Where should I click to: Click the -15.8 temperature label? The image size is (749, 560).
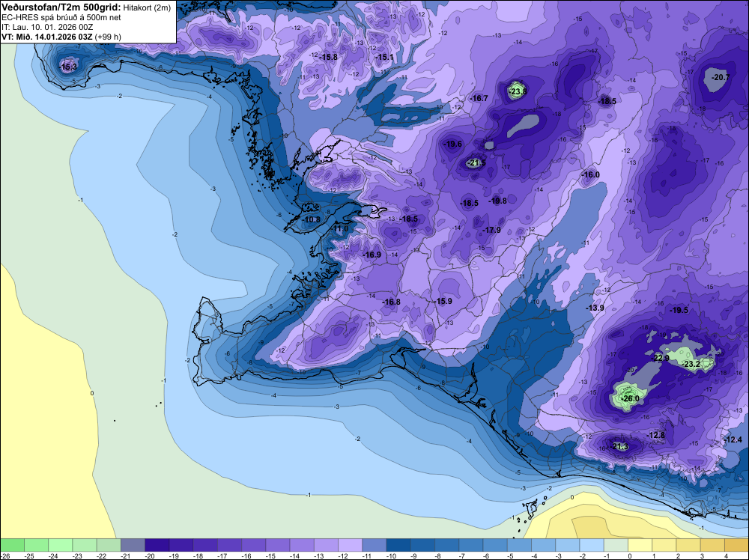(x=329, y=58)
